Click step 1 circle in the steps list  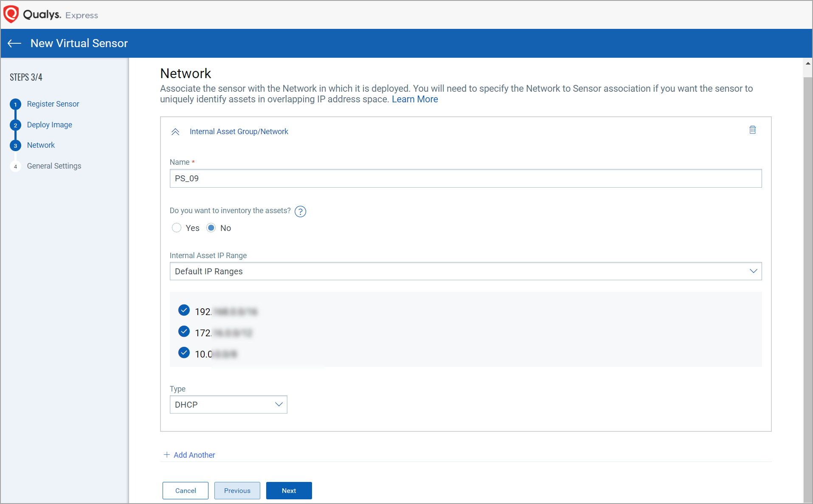16,104
